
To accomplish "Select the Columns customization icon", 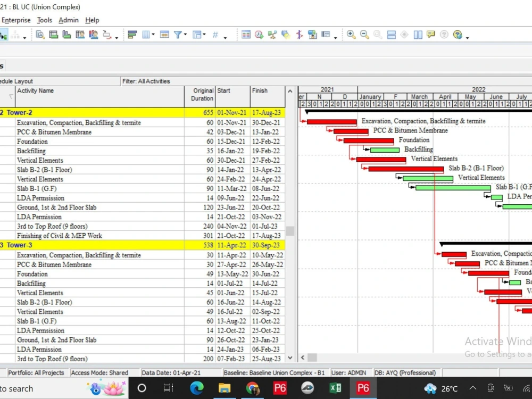I will [147, 34].
